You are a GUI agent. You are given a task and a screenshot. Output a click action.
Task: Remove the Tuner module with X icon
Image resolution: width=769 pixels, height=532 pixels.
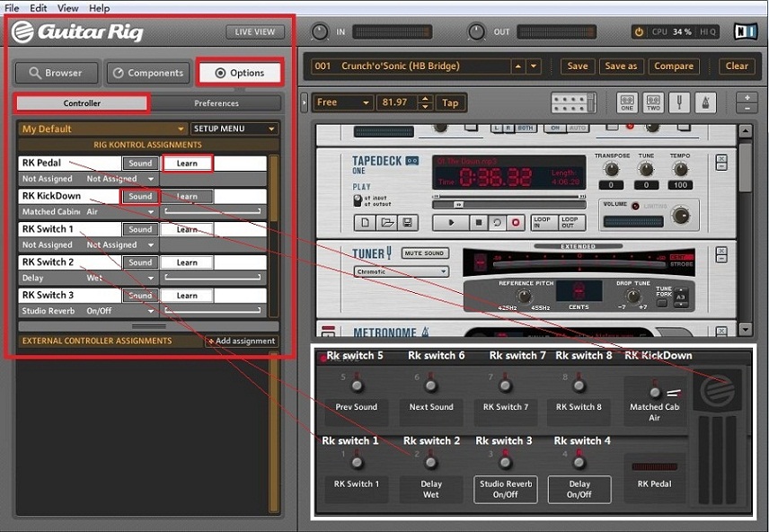[x=721, y=251]
